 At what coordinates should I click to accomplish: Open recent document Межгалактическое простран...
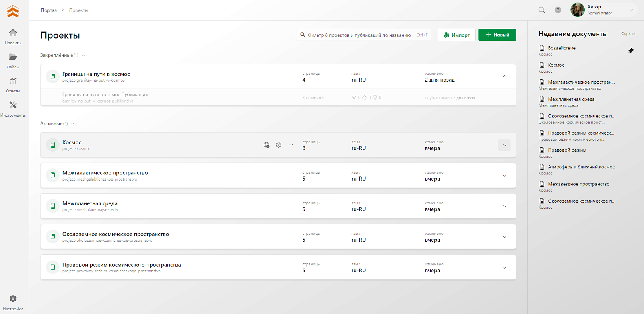pyautogui.click(x=581, y=82)
